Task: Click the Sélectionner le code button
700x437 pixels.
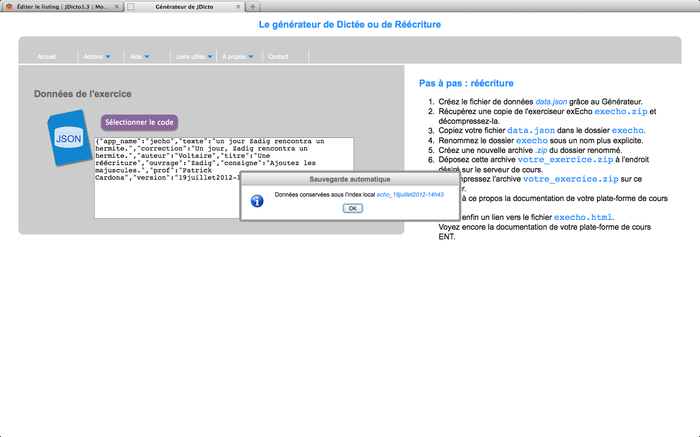Action: [x=139, y=122]
